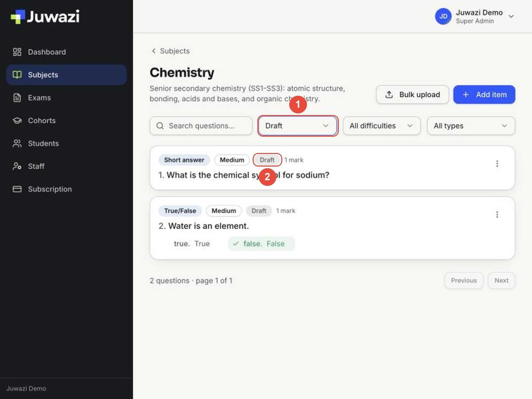This screenshot has width=532, height=399.
Task: Open options menu for Water question
Action: tap(497, 214)
